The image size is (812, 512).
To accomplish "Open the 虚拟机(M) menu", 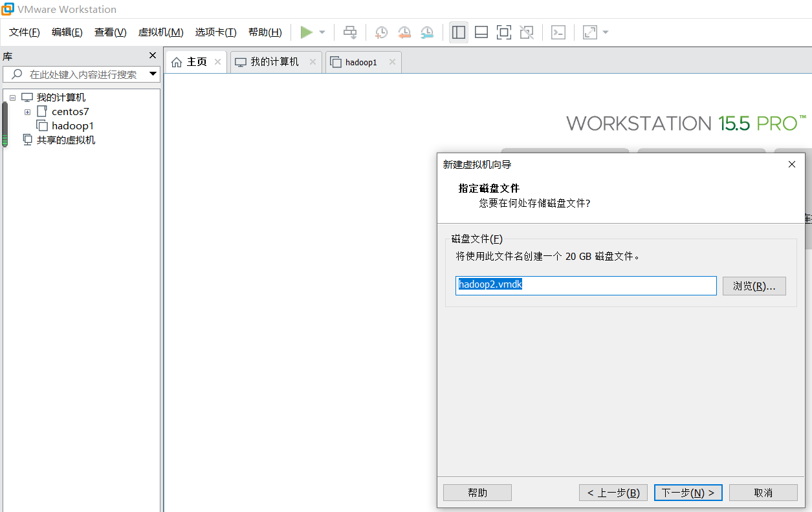I will [161, 32].
